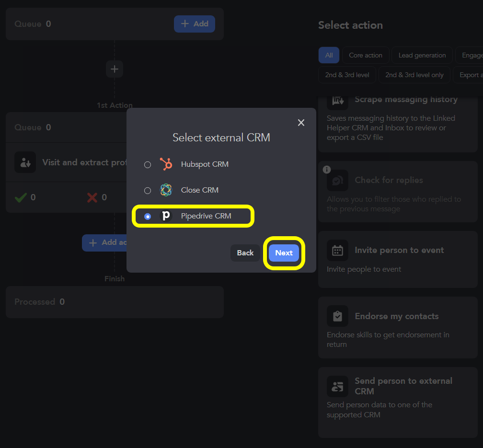This screenshot has height=448, width=483.
Task: Open the Invite person to event action
Action: click(398, 259)
